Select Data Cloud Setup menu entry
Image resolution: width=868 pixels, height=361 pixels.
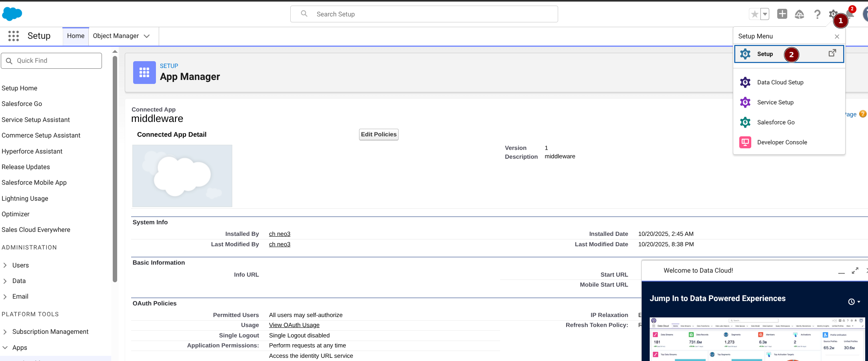tap(780, 82)
